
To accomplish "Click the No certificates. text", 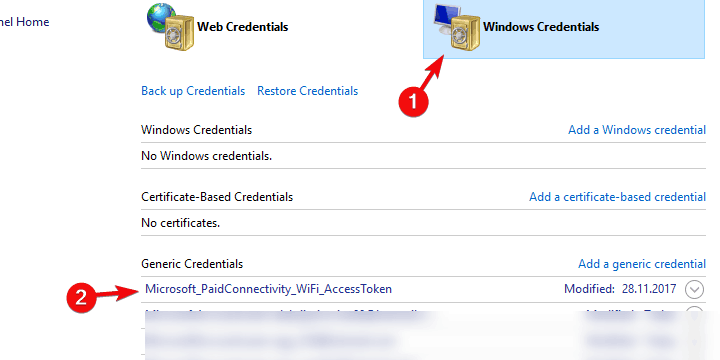I will point(180,224).
